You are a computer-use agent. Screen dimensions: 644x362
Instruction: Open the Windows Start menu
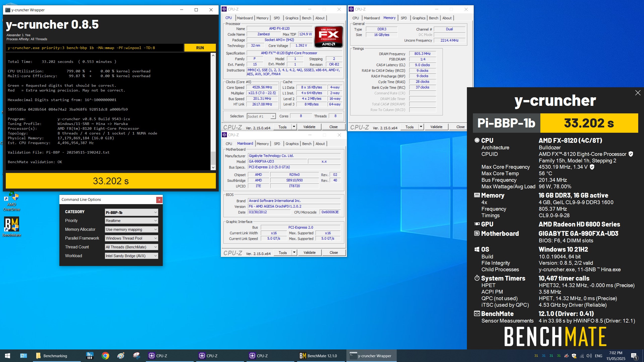click(8, 356)
